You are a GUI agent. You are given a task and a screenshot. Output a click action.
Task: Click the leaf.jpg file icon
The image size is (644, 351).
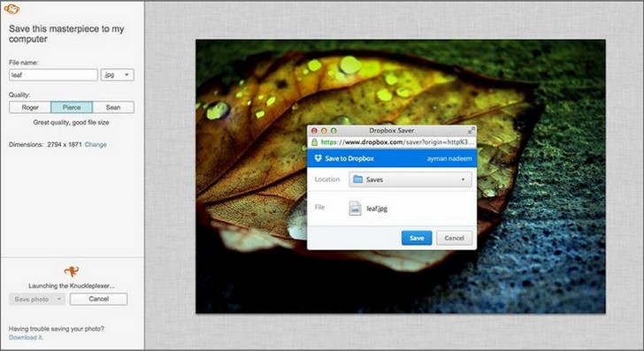[x=356, y=208]
